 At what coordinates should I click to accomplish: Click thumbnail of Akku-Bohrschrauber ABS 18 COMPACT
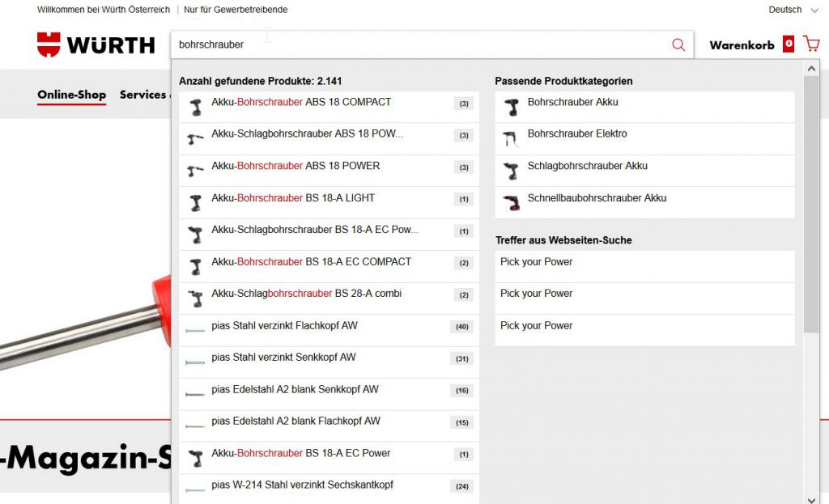[x=196, y=108]
